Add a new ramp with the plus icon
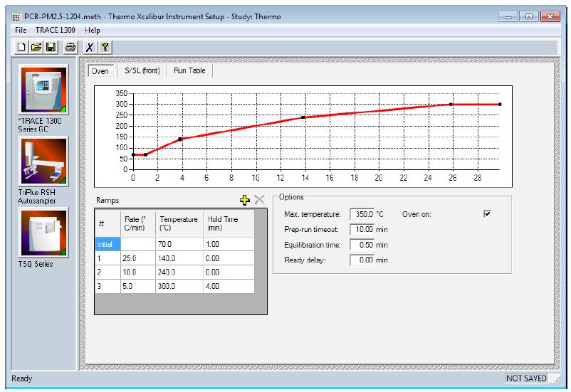 245,201
